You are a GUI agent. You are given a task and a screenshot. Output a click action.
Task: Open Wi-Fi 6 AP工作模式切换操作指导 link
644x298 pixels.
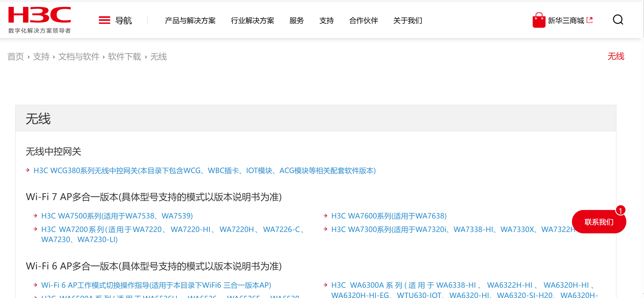[156, 285]
